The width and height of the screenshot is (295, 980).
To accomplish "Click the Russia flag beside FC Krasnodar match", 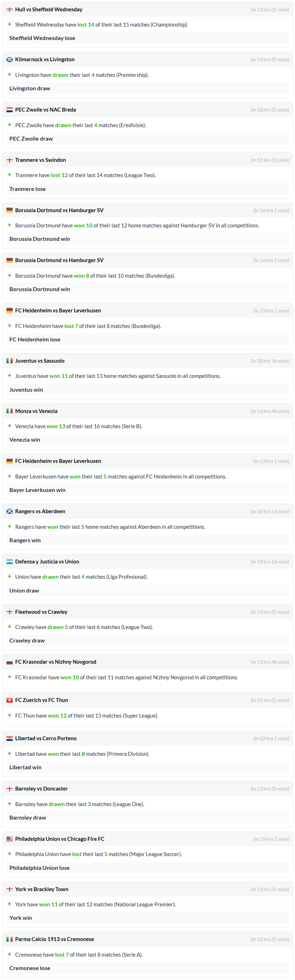I will pos(10,662).
